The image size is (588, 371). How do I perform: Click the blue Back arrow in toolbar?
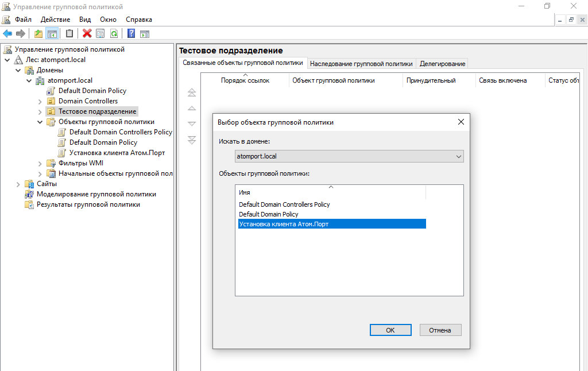pos(7,34)
